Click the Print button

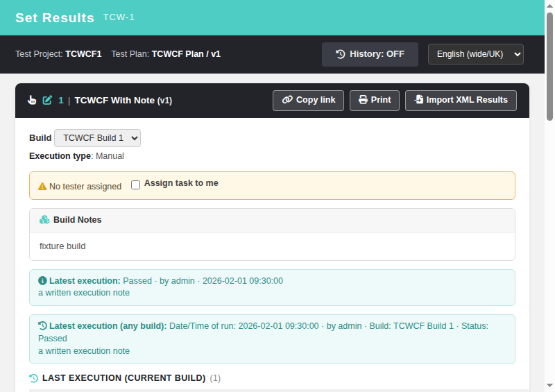[x=375, y=100]
